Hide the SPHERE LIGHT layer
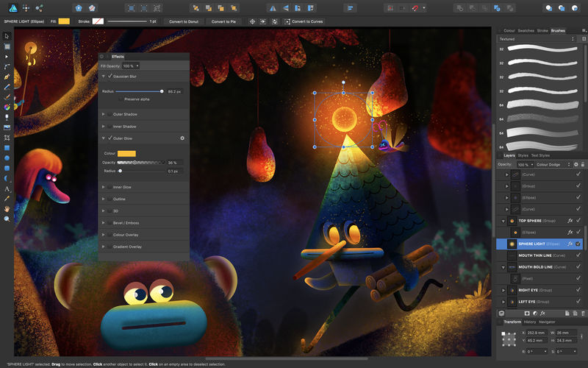Screen dimensions: 588x368 (x=578, y=244)
